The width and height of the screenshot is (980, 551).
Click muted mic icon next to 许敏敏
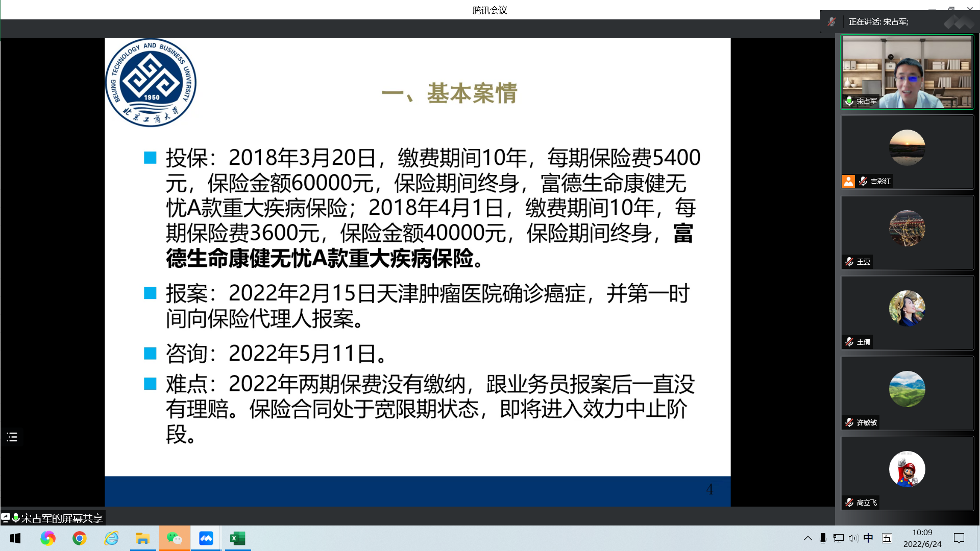(x=849, y=422)
